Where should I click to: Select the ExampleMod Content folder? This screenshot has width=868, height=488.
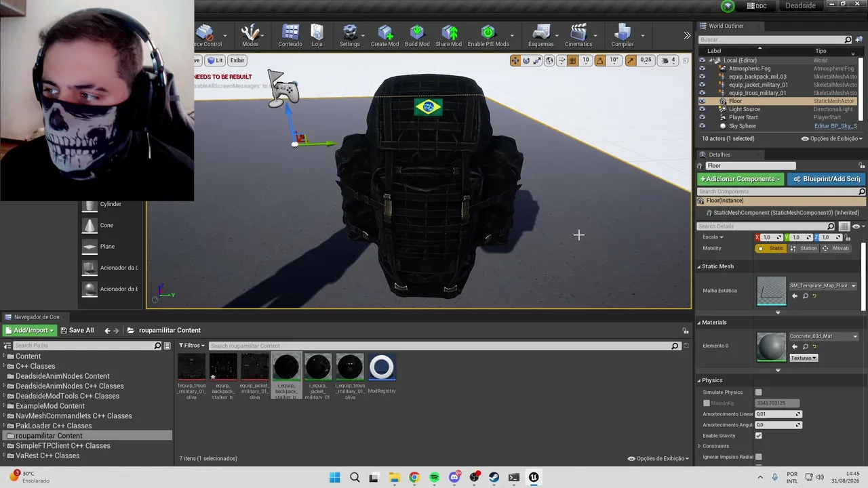[50, 406]
